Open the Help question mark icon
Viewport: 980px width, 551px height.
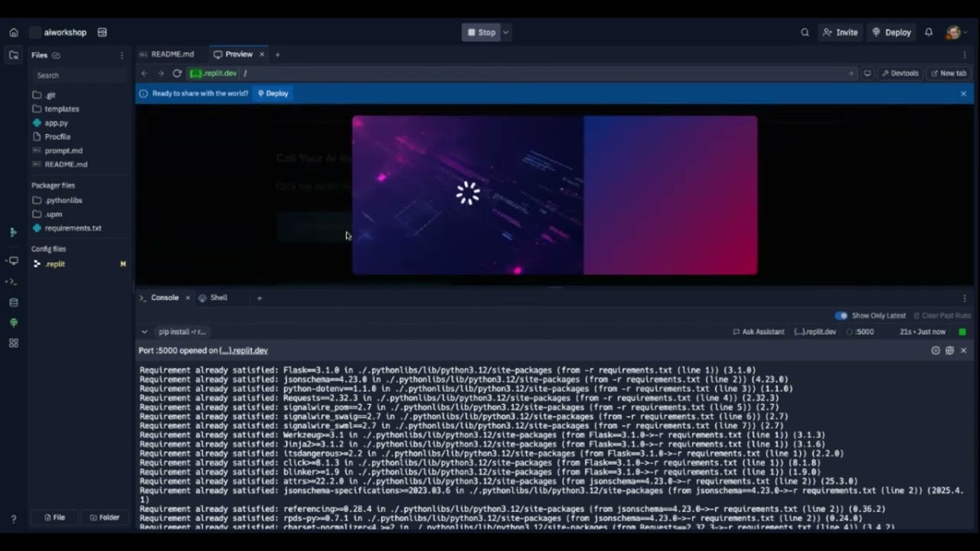(13, 519)
